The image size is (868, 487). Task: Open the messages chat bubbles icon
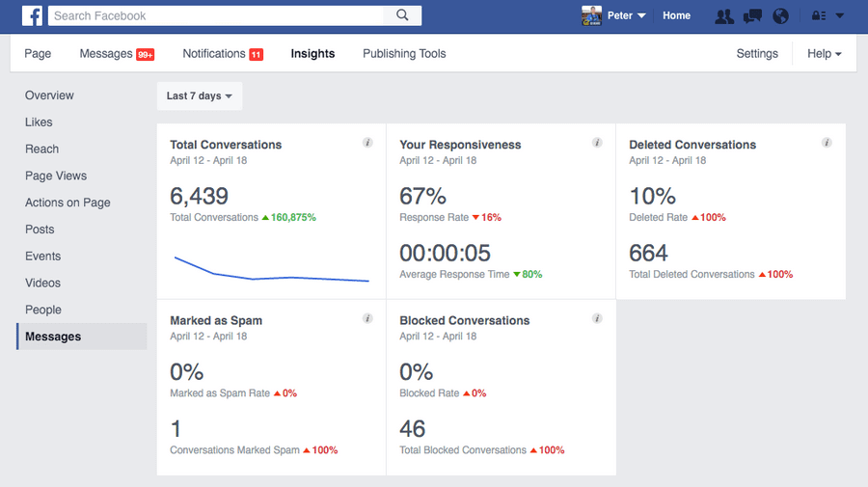(752, 16)
